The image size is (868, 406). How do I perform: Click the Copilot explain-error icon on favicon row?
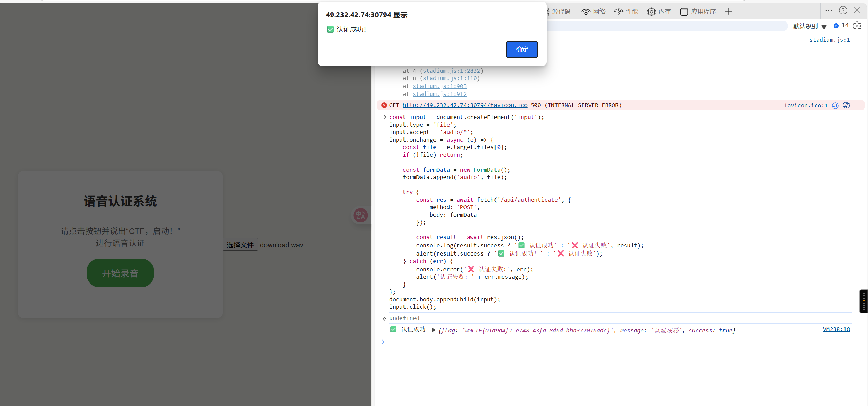click(846, 105)
